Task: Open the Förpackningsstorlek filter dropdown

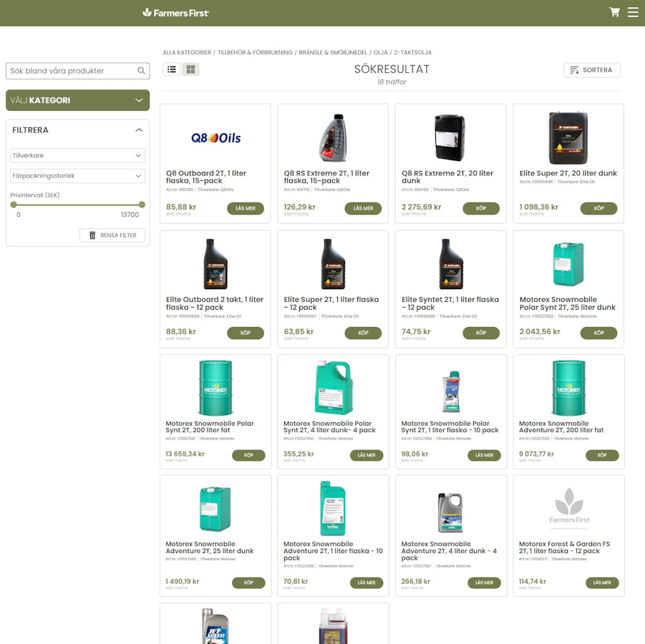Action: (78, 176)
